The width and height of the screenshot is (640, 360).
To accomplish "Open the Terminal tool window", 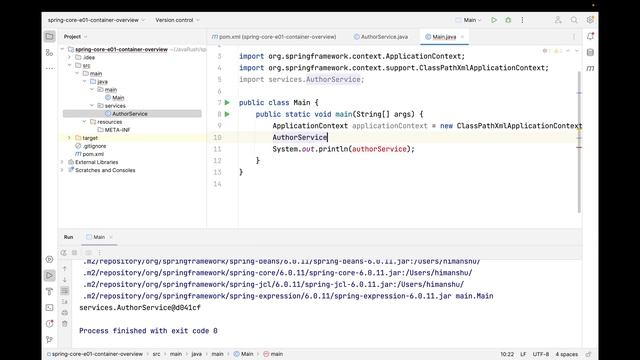I will pos(49,307).
